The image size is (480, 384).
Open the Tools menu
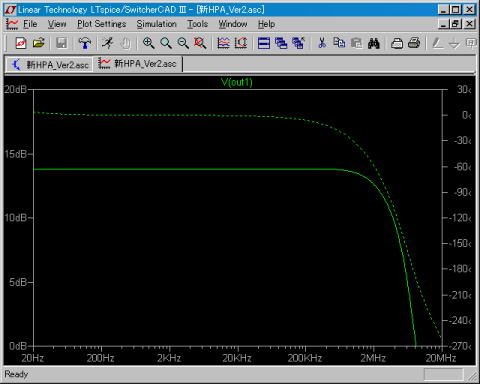[x=197, y=24]
